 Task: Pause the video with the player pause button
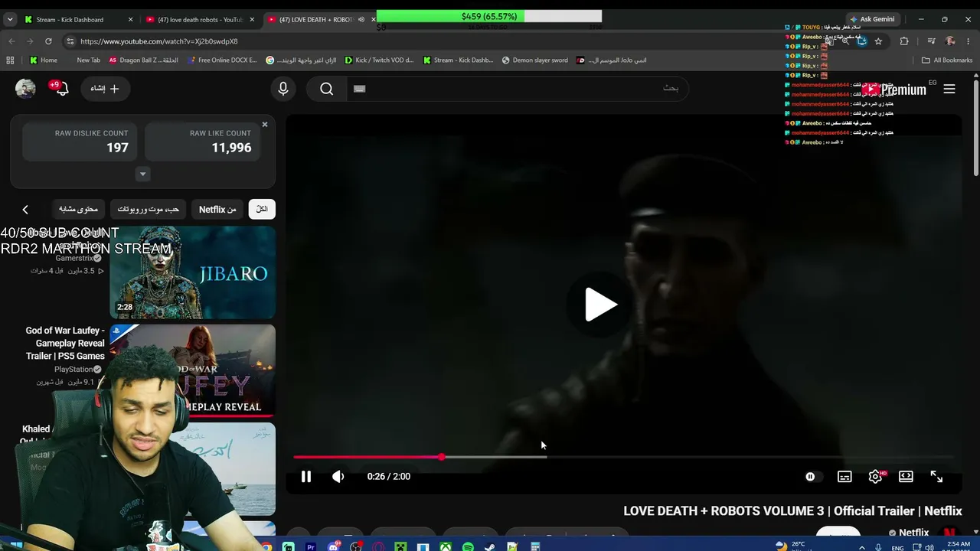point(305,477)
